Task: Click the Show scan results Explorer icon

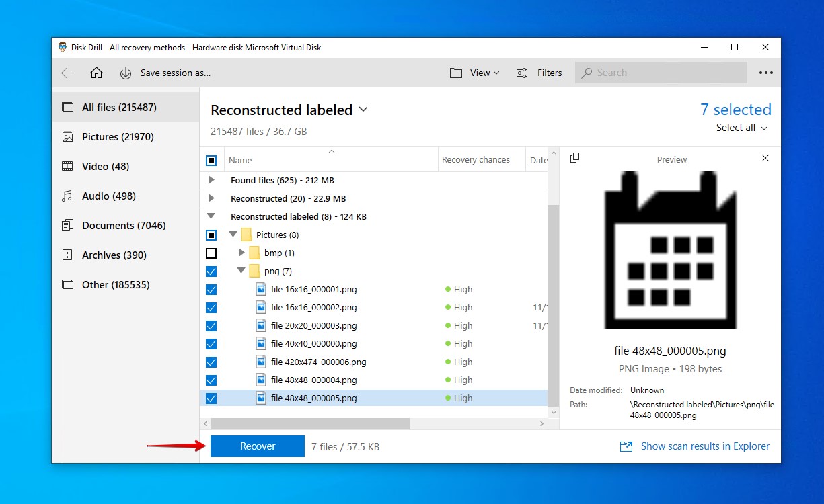Action: click(x=626, y=446)
